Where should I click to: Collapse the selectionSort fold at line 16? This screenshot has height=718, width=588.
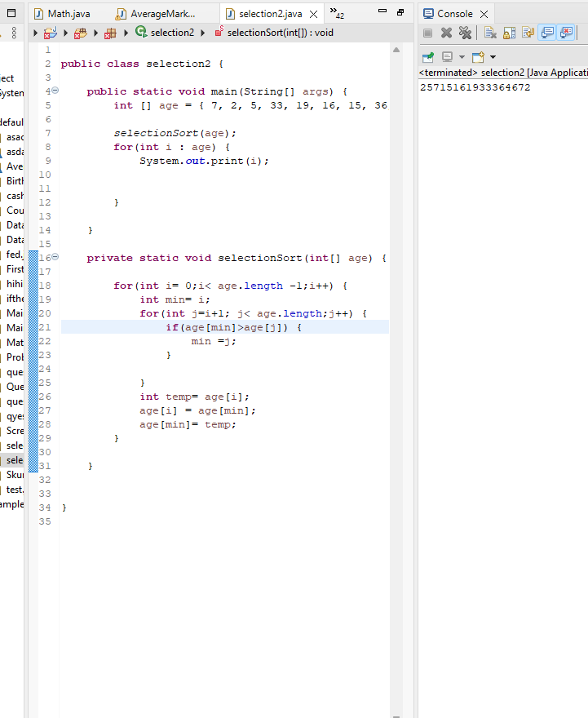pos(55,257)
